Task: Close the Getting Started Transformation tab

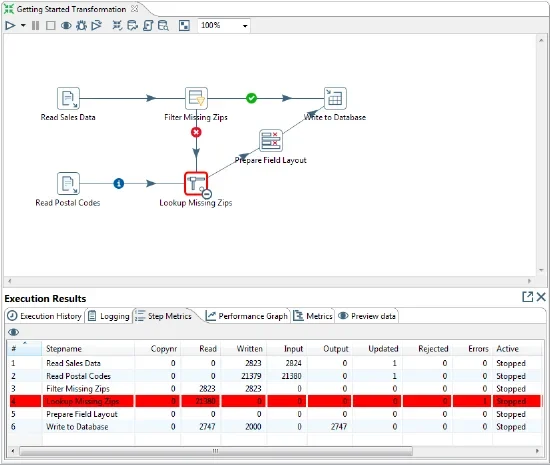Action: click(134, 9)
